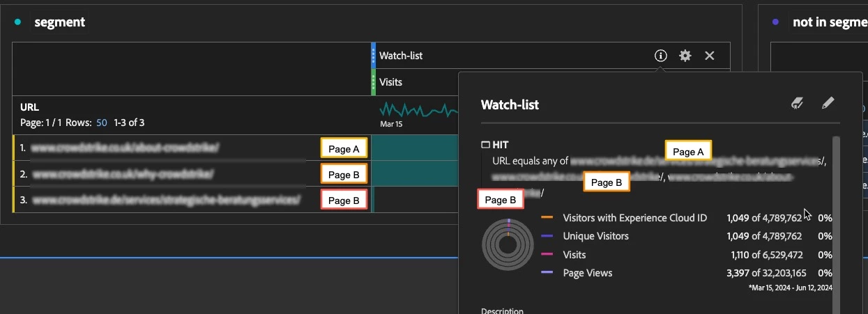868x314 pixels.
Task: Click the 1-3 of 3 row count
Action: click(129, 123)
